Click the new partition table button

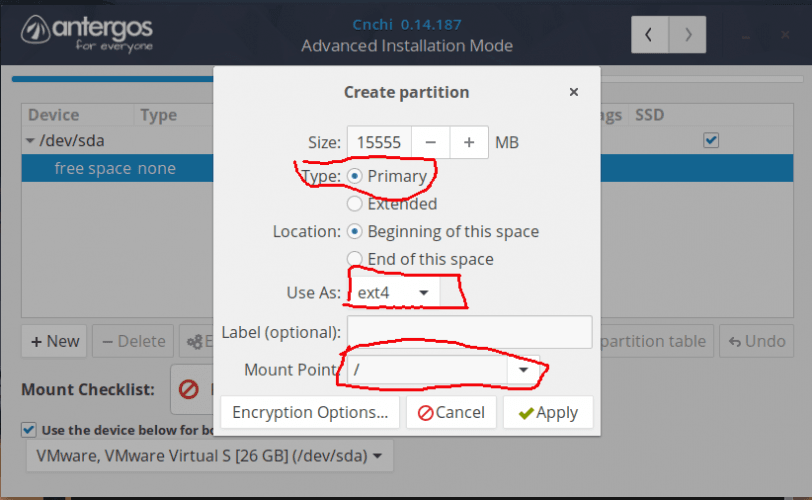[x=657, y=341]
